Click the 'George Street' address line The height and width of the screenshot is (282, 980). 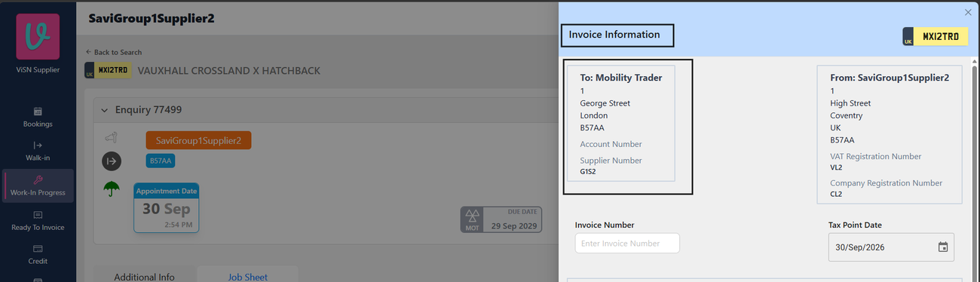605,103
